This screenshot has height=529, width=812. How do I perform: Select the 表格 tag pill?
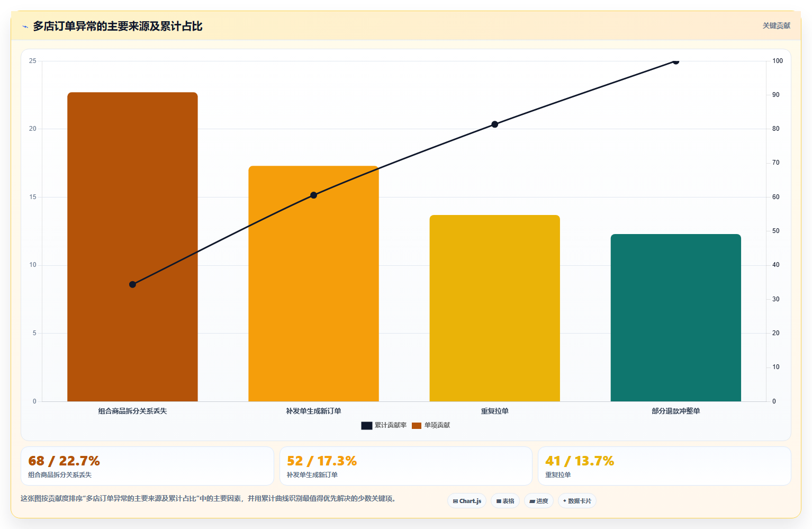pos(505,501)
